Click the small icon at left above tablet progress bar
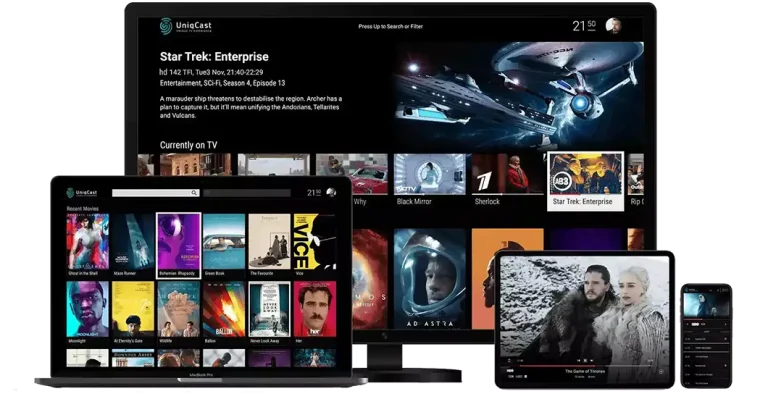Image resolution: width=768 pixels, height=407 pixels. coord(509,360)
